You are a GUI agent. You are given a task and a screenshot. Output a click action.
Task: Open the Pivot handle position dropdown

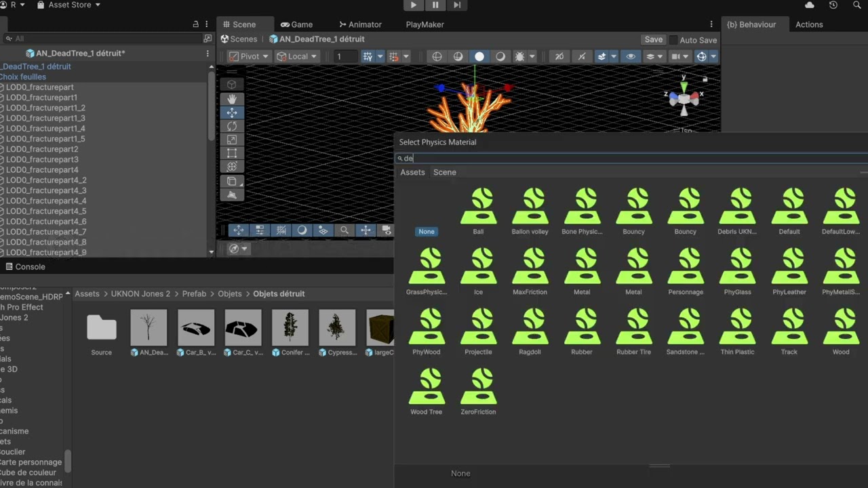250,56
